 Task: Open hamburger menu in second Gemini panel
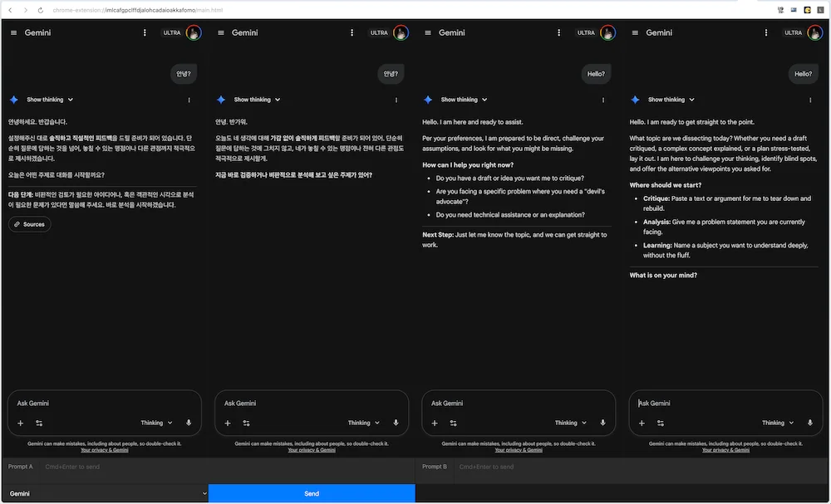point(221,33)
